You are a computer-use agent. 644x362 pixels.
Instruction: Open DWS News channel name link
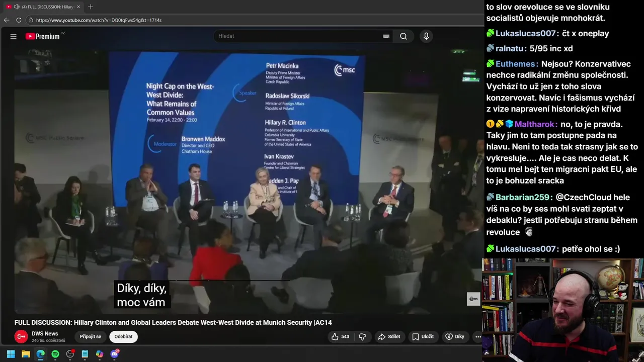click(45, 334)
